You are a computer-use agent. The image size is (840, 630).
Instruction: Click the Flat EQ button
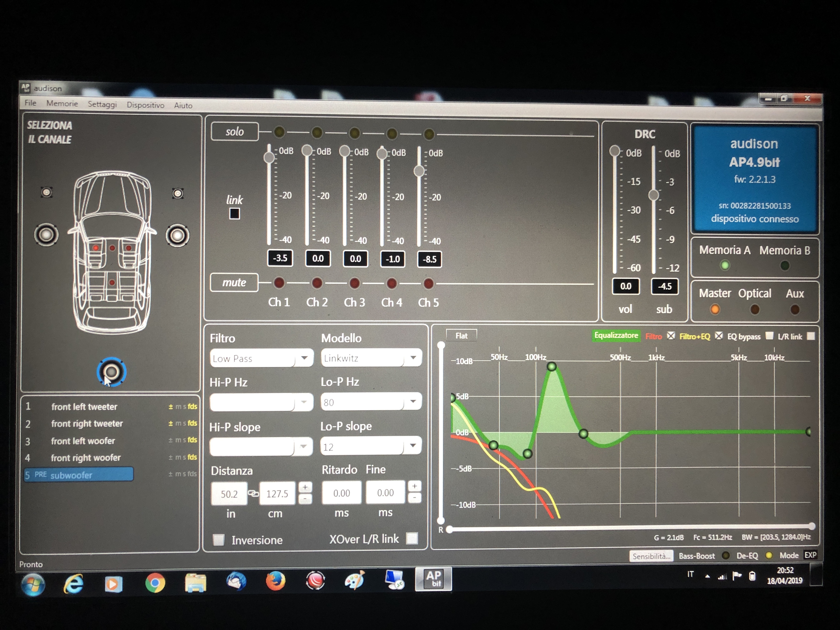pyautogui.click(x=461, y=336)
